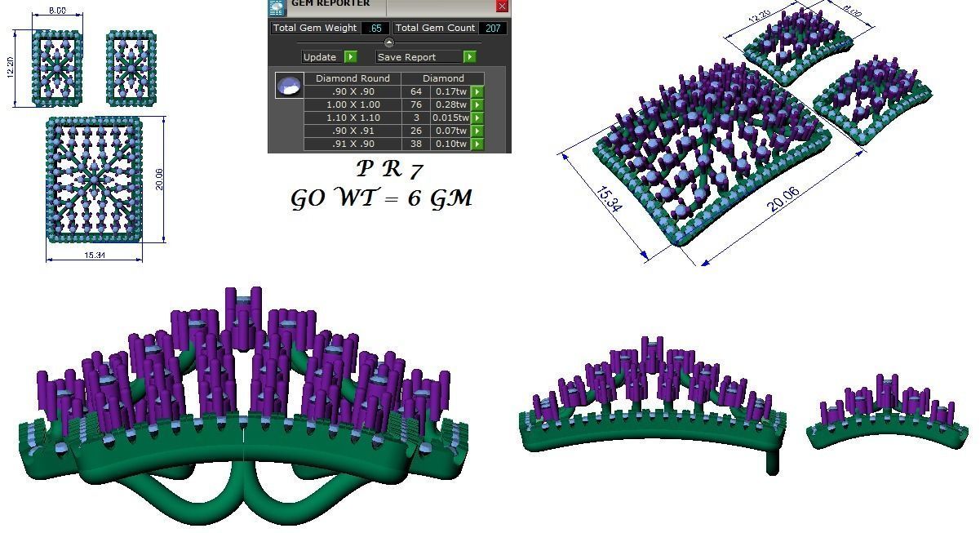The image size is (980, 533).
Task: Click the Total Gem Weight value .65
Action: (x=375, y=28)
